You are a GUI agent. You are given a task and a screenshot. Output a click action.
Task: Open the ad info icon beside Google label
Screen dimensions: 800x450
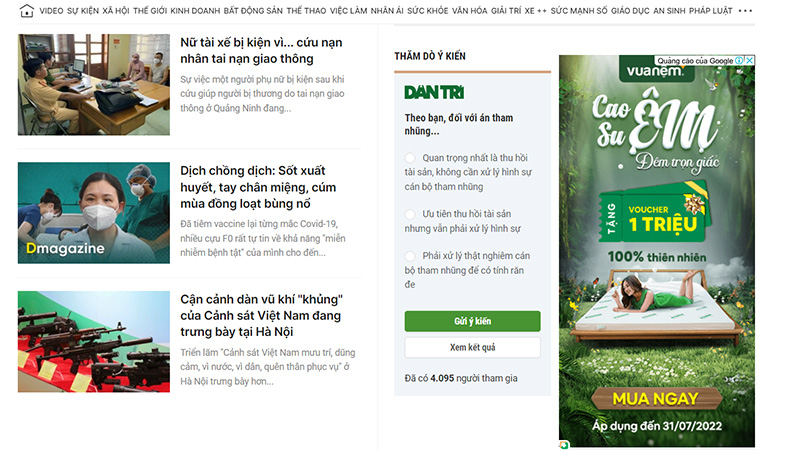pyautogui.click(x=739, y=60)
